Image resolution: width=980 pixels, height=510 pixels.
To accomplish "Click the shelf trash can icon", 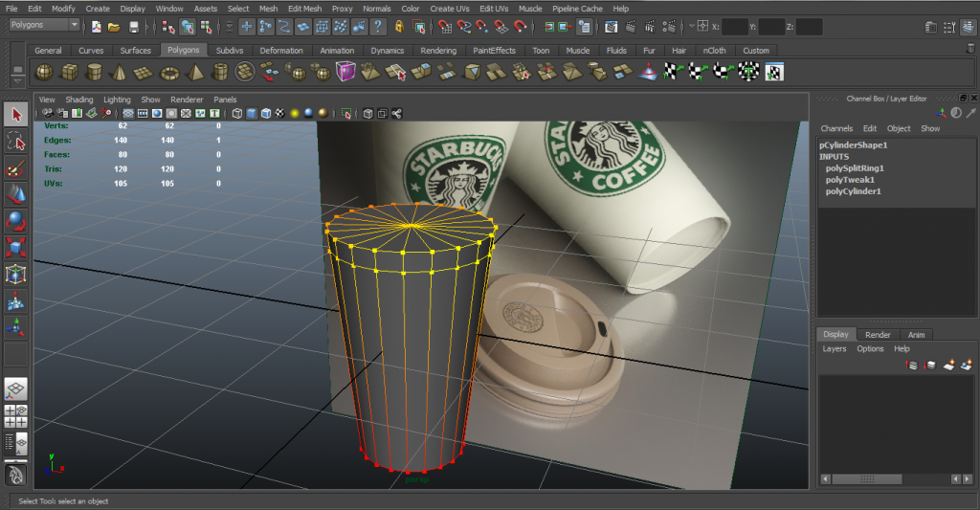I will click(x=970, y=48).
